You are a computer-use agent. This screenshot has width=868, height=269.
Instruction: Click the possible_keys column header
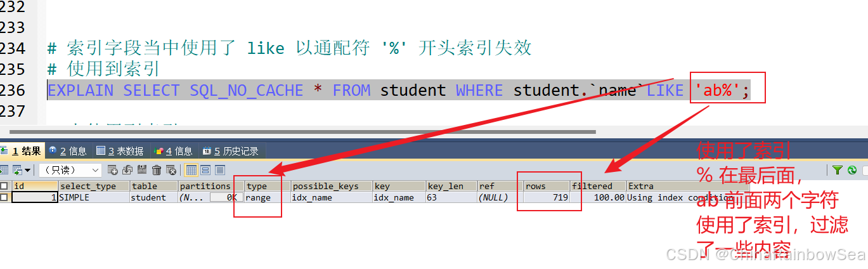point(326,186)
